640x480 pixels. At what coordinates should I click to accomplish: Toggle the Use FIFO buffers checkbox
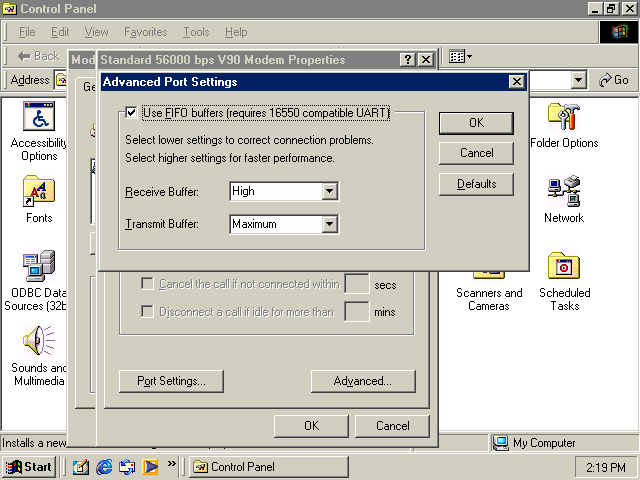(131, 112)
